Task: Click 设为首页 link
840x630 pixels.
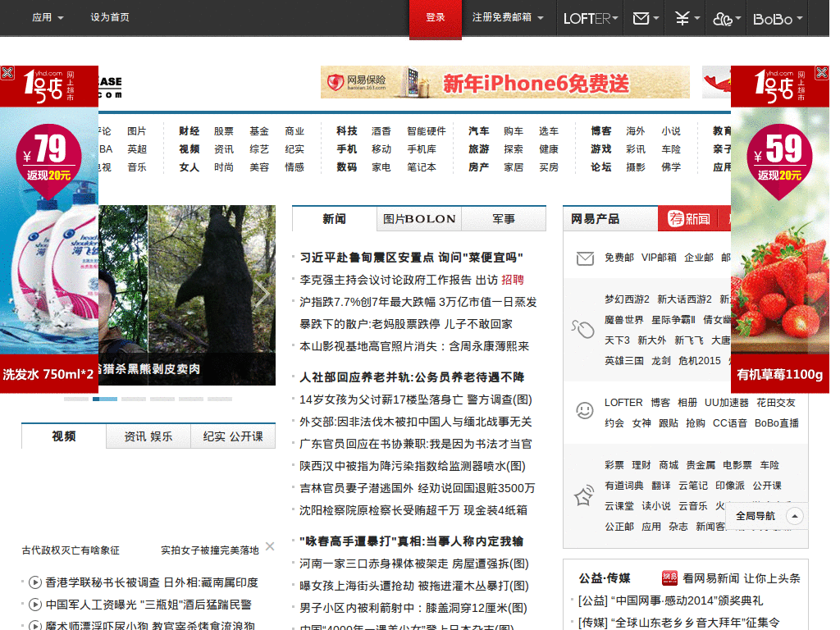Action: tap(110, 17)
